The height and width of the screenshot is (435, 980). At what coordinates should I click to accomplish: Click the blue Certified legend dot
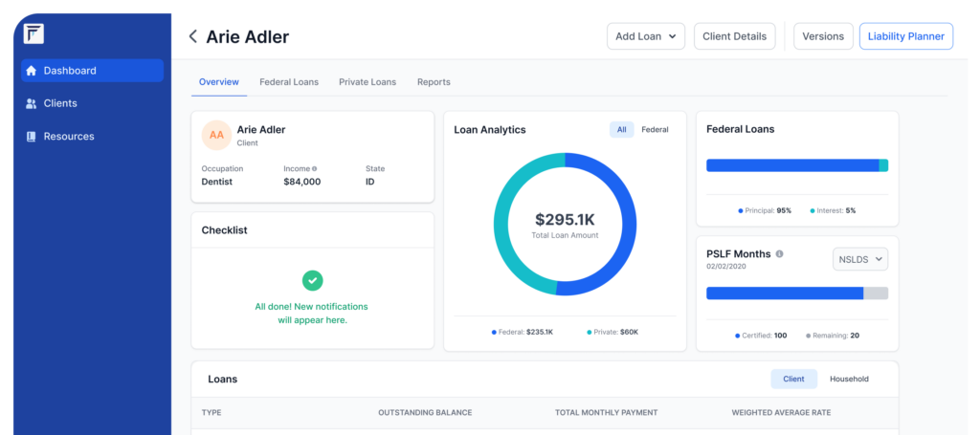[x=738, y=336]
